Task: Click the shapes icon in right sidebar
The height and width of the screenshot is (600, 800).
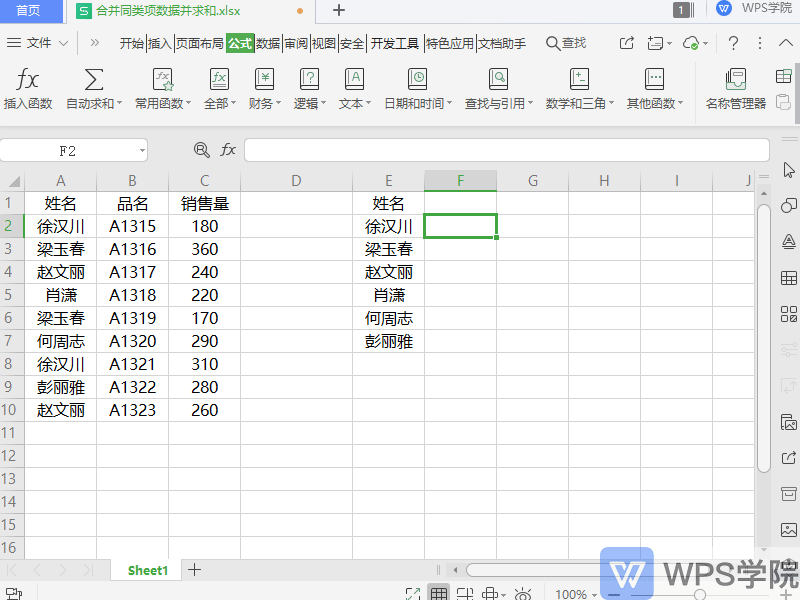Action: pos(789,205)
